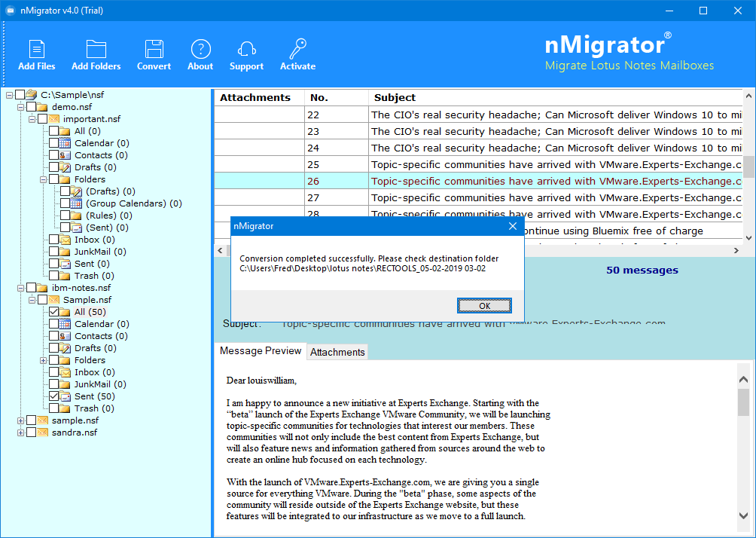Expand the sample.nsf node at bottom
This screenshot has width=756, height=538.
(x=20, y=420)
